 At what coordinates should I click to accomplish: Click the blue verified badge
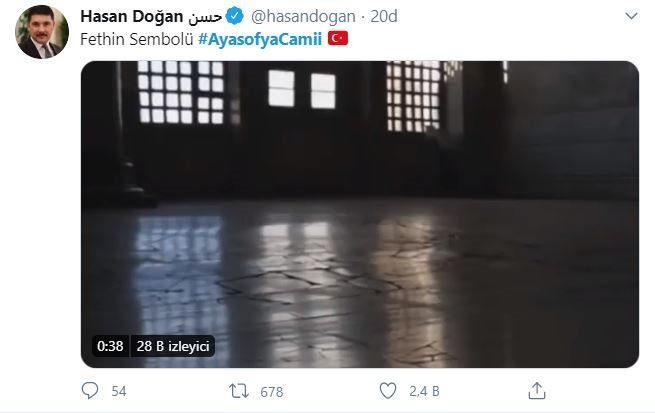[235, 17]
